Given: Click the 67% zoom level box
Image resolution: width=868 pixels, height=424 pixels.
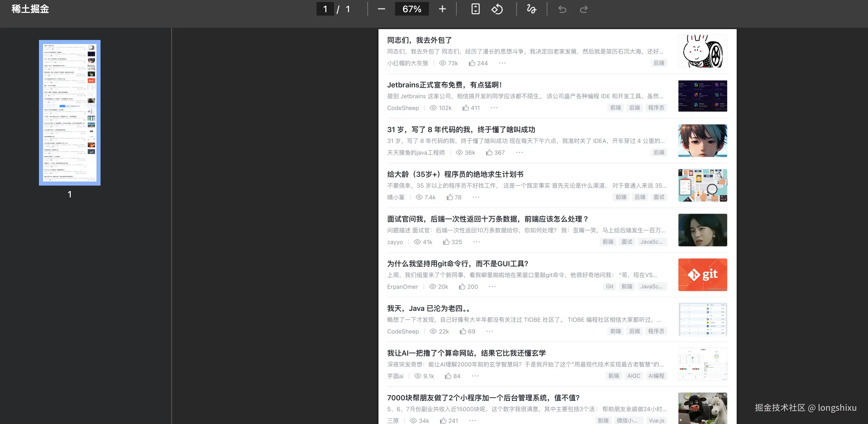Looking at the screenshot, I should (x=412, y=9).
